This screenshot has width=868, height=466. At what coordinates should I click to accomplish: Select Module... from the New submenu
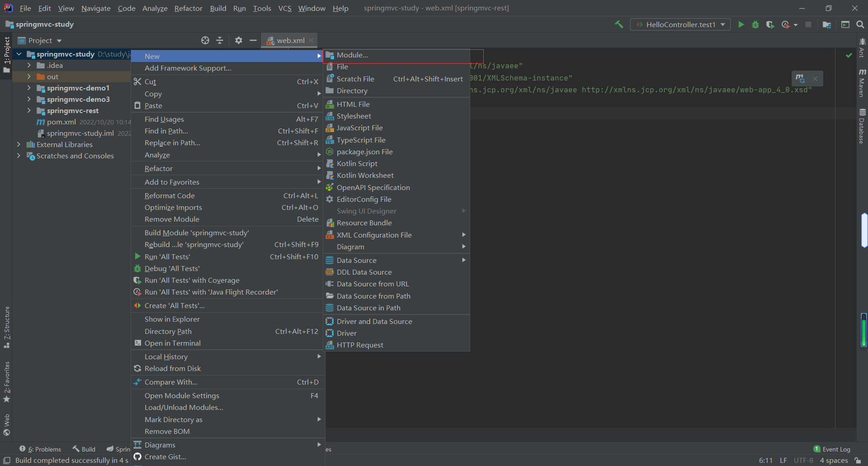pyautogui.click(x=352, y=55)
